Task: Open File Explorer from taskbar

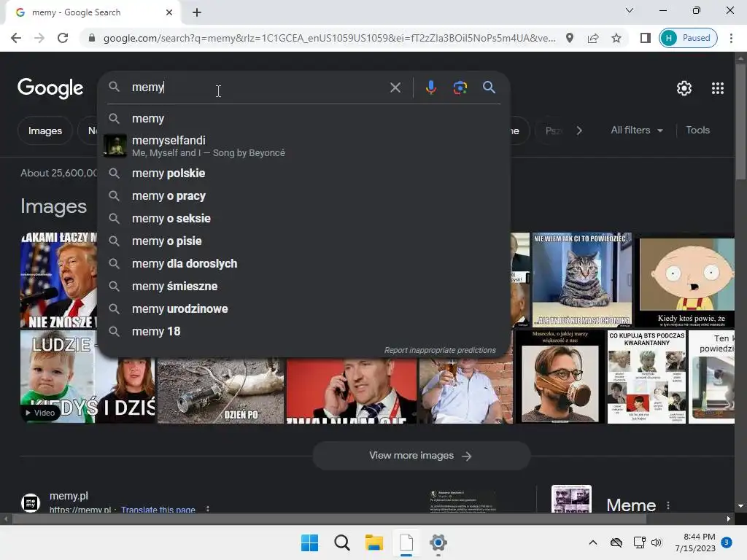Action: (x=374, y=542)
